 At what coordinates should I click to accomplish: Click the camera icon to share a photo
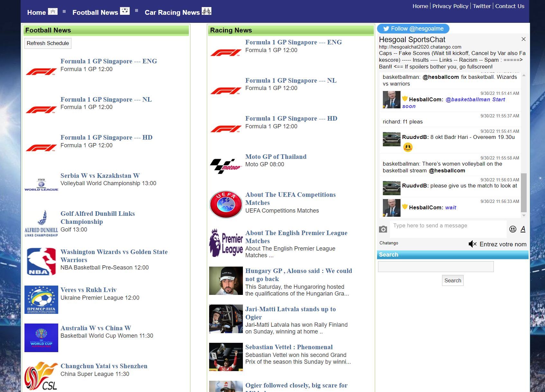[x=383, y=229]
